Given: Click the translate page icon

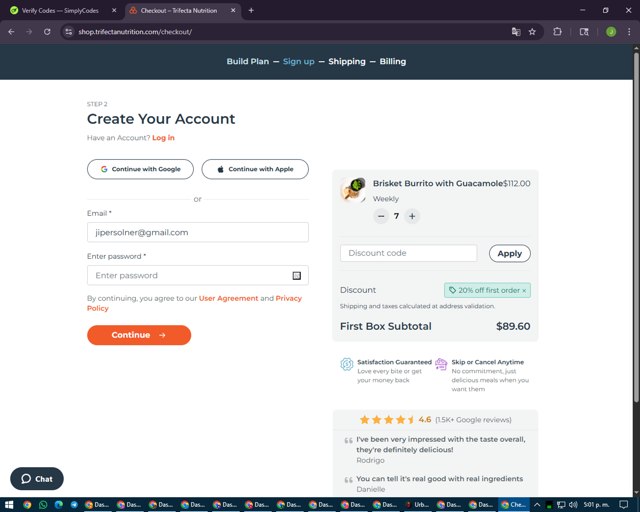Looking at the screenshot, I should pyautogui.click(x=516, y=32).
